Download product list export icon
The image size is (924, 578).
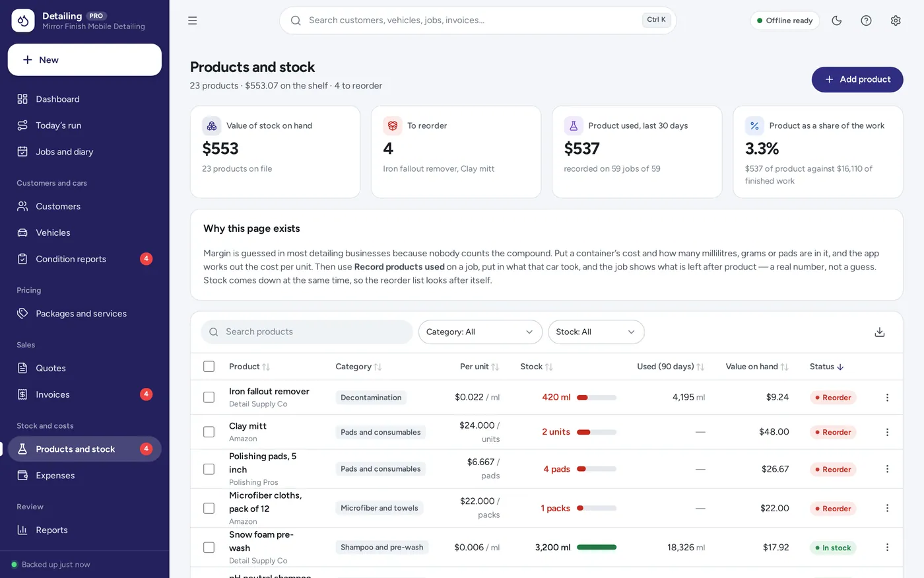click(880, 332)
